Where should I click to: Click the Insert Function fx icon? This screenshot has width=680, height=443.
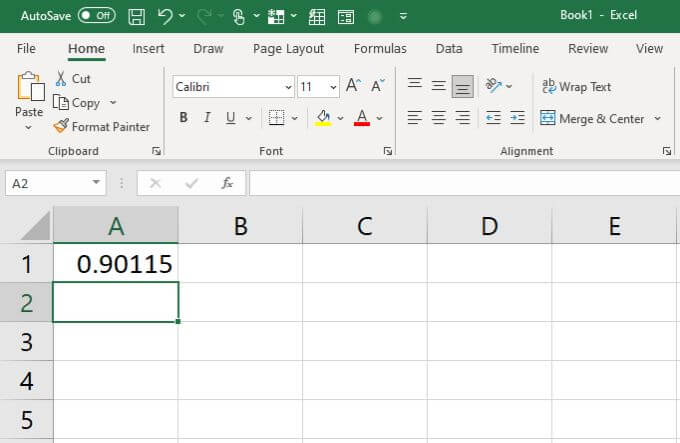(227, 183)
